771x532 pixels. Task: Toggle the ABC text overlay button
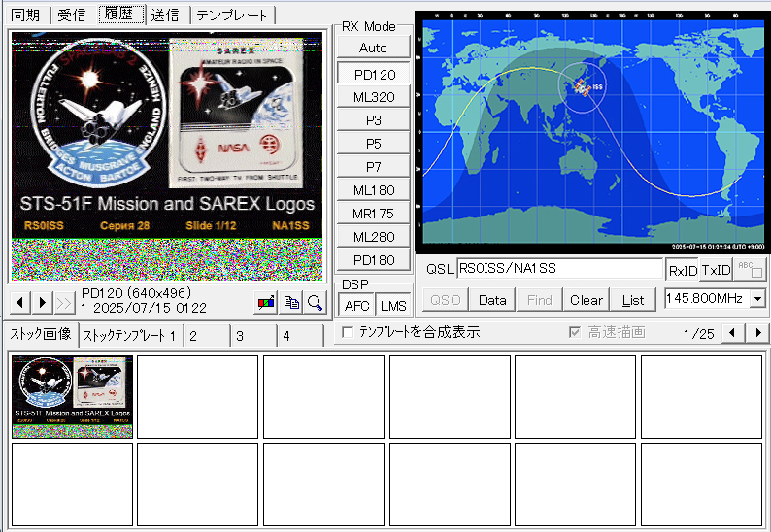click(750, 270)
